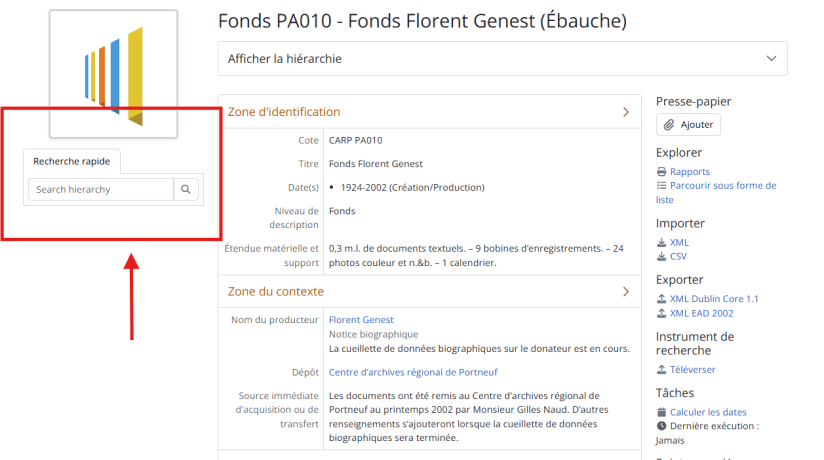
Task: Click the paperclip Ajouter icon
Action: (x=669, y=125)
